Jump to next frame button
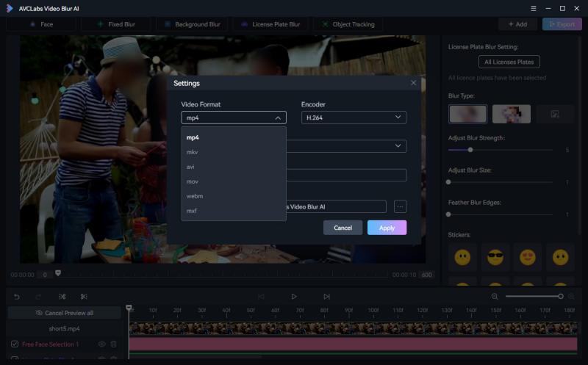The height and width of the screenshot is (365, 588). [x=326, y=297]
